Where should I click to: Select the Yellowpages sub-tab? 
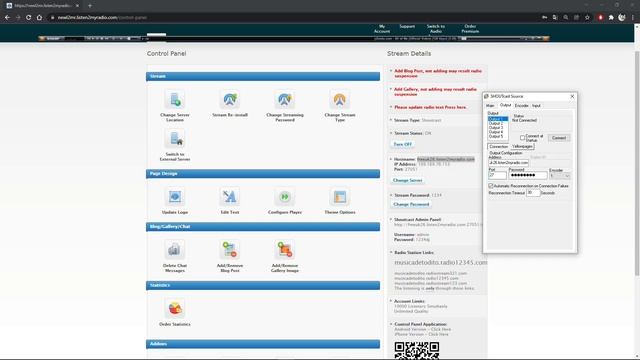pyautogui.click(x=522, y=146)
